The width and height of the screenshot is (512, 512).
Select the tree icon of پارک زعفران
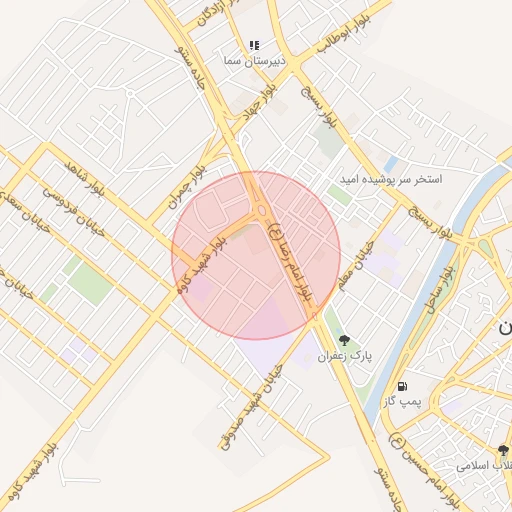tap(344, 340)
